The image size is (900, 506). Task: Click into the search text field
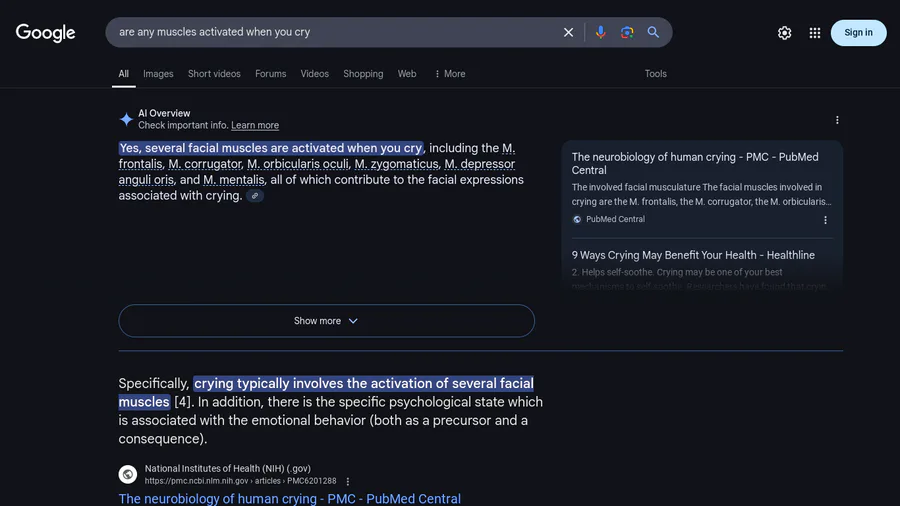[x=330, y=32]
